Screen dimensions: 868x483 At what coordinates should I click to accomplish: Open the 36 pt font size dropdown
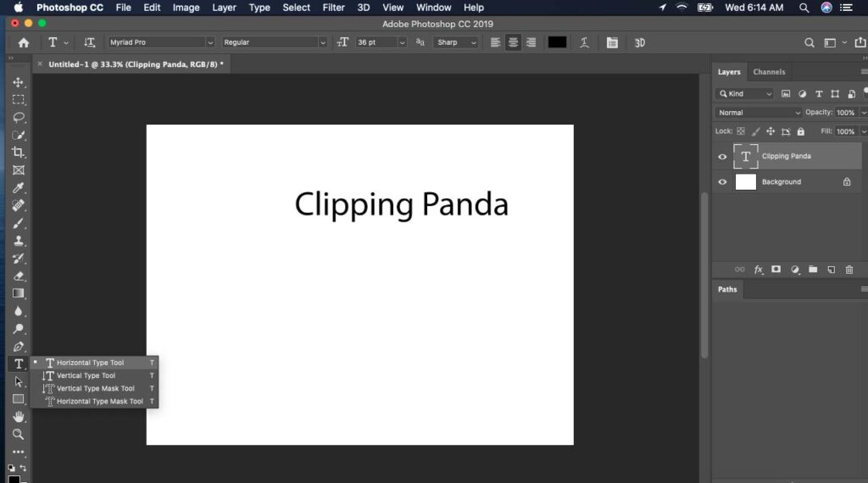tap(402, 42)
